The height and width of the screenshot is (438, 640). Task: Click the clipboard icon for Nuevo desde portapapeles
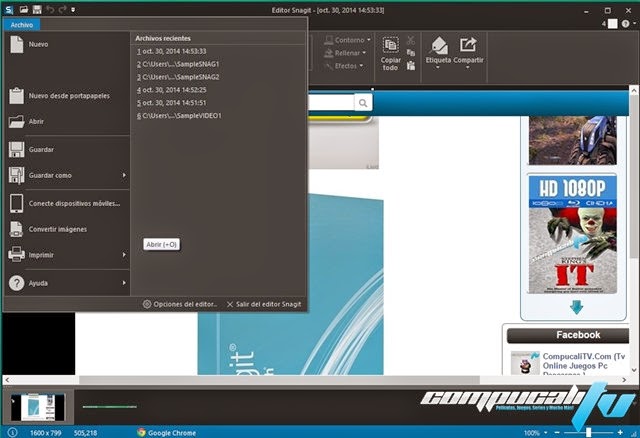click(16, 96)
